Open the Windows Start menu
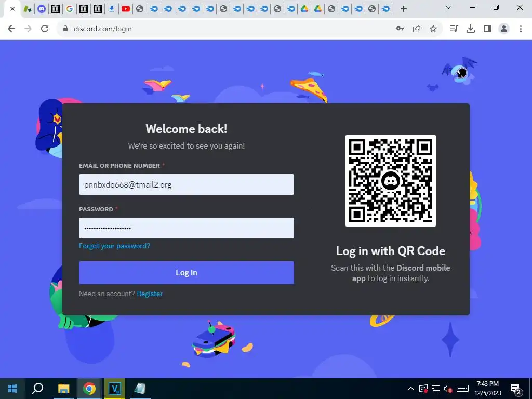Viewport: 532px width, 399px height. click(12, 389)
